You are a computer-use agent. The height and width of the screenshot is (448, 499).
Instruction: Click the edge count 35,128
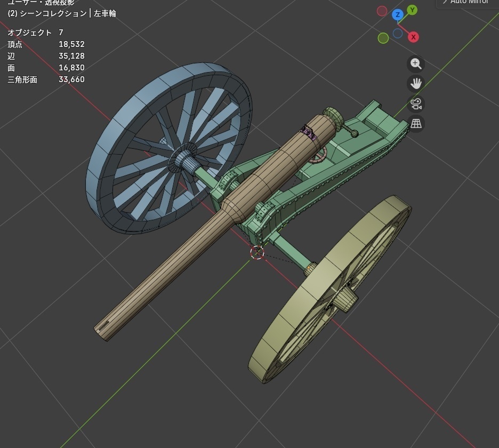pos(71,56)
